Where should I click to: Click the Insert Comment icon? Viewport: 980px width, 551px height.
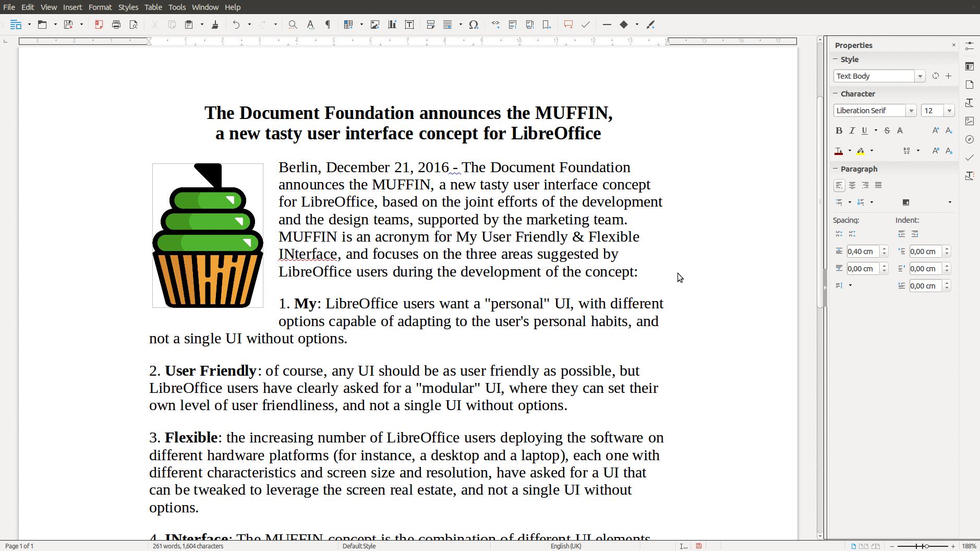coord(568,25)
